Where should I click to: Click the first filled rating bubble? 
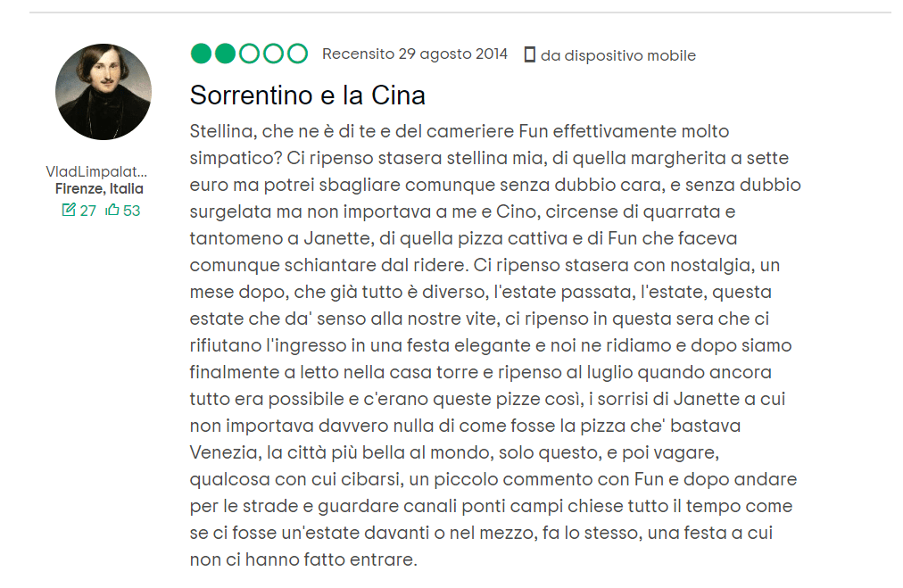pos(202,54)
